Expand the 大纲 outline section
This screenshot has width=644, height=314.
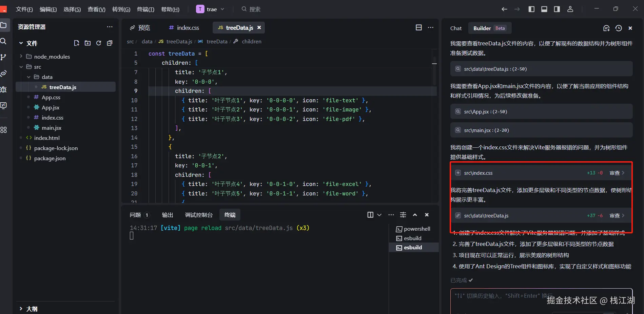coord(21,309)
